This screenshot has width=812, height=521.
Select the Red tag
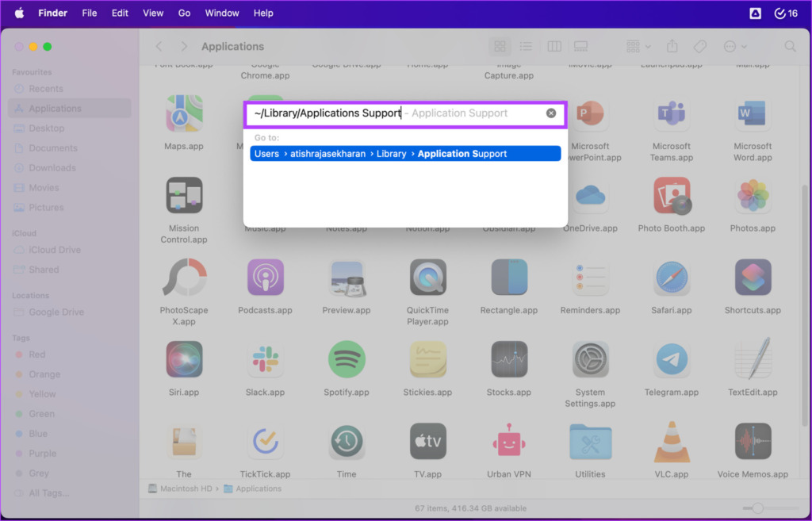(x=70, y=354)
